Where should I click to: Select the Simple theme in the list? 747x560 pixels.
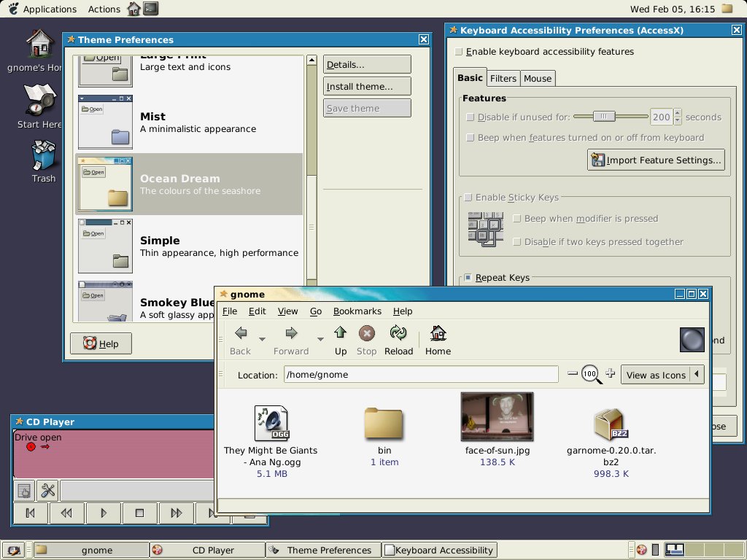[189, 246]
